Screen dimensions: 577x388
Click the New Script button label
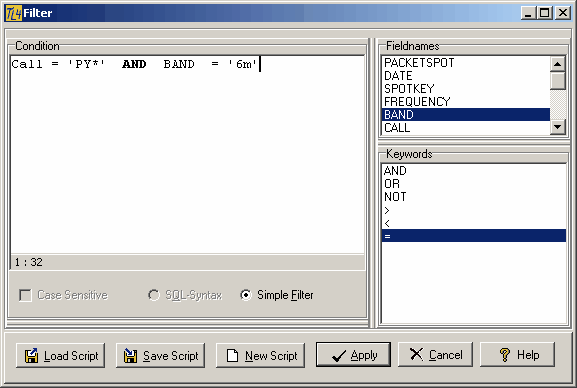tap(271, 356)
